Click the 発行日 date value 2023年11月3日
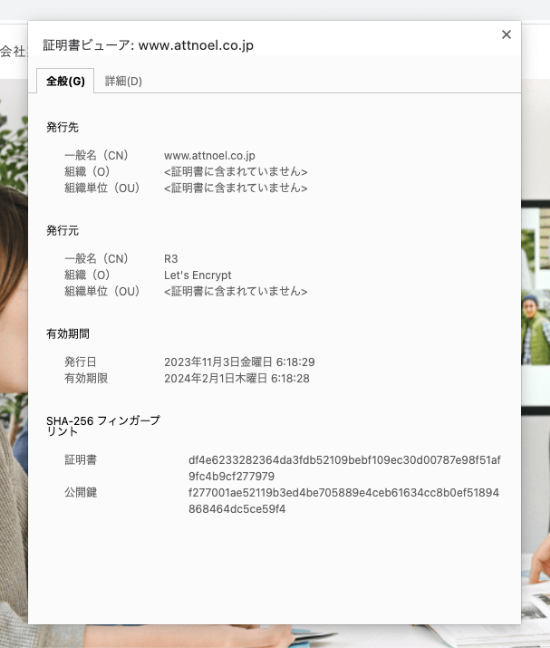550x648 pixels. tap(239, 362)
